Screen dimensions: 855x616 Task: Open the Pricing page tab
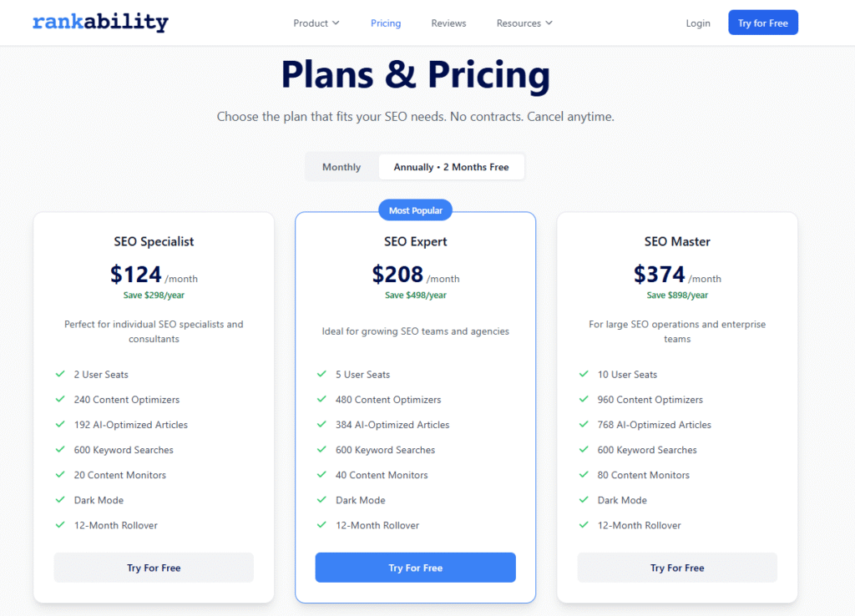coord(386,23)
